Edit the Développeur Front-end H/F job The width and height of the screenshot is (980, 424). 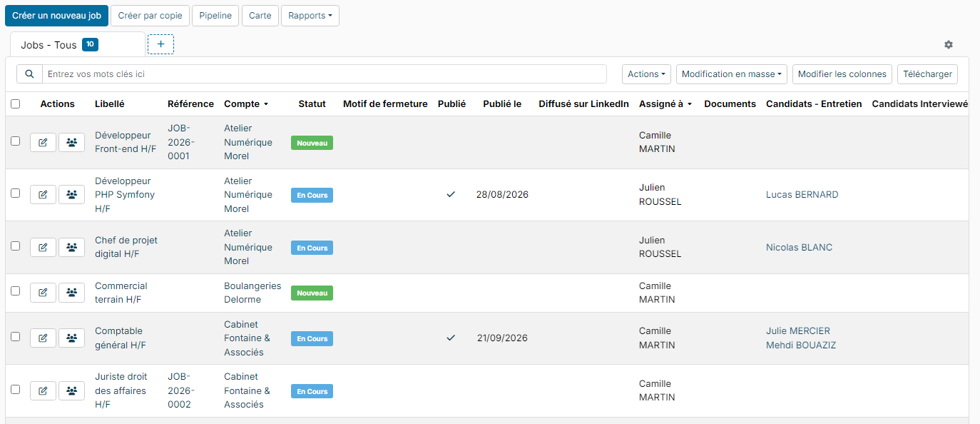[43, 143]
